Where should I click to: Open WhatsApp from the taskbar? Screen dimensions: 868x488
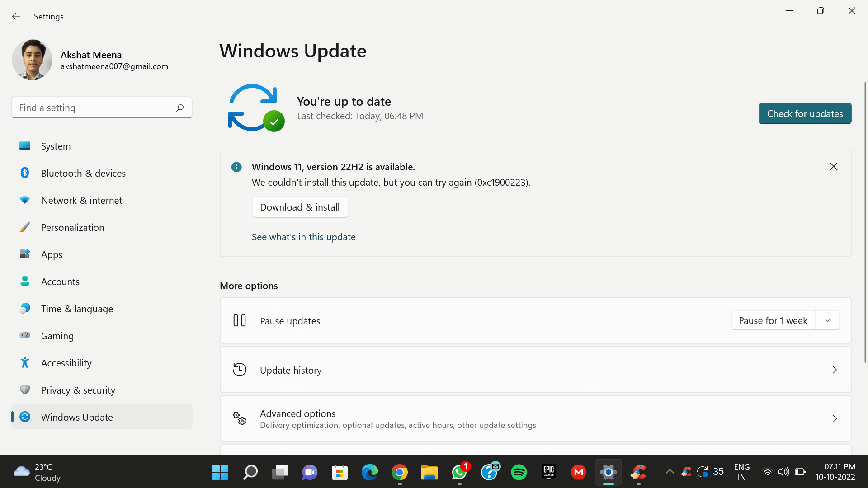pyautogui.click(x=459, y=473)
